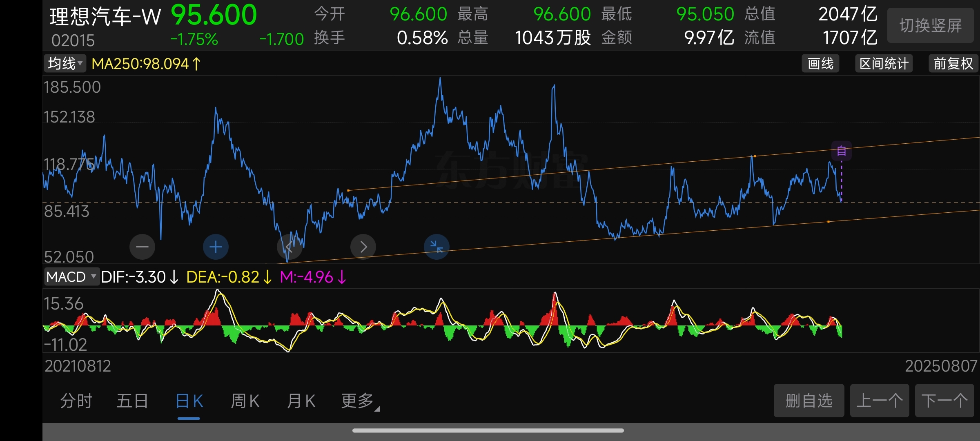Move chart left with back arrow icon
This screenshot has height=441, width=980.
pyautogui.click(x=290, y=247)
